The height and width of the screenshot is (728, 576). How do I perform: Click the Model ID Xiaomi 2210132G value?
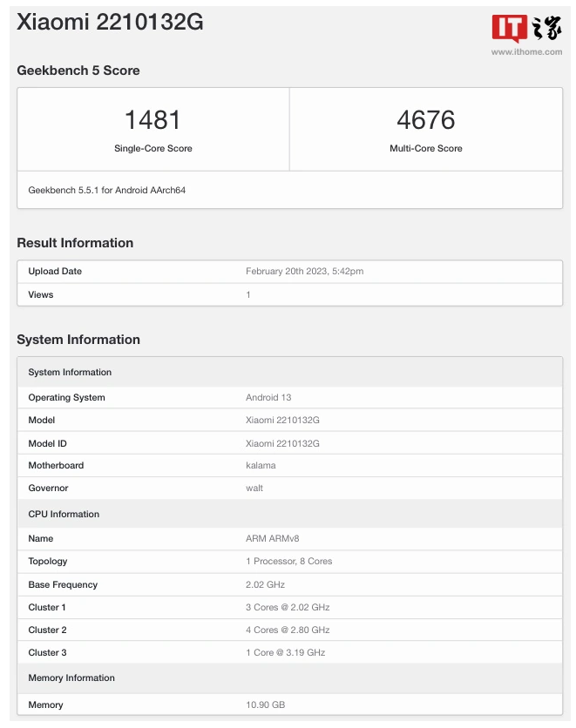click(282, 443)
